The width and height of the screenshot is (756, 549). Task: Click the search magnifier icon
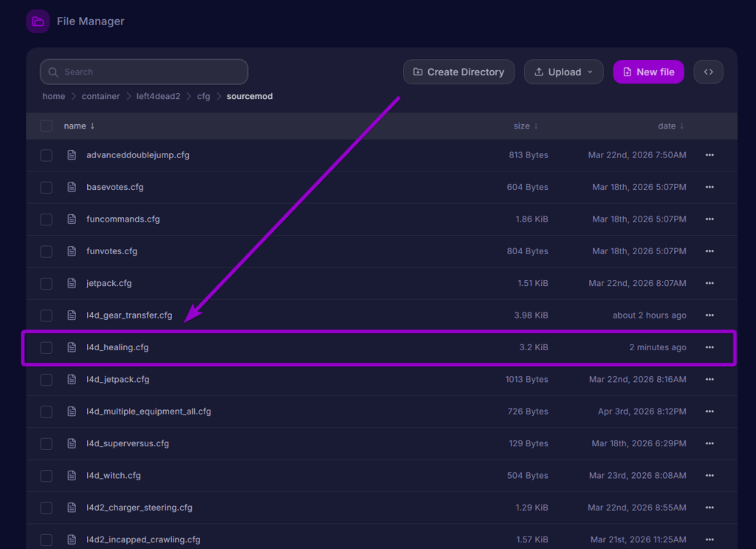[52, 72]
